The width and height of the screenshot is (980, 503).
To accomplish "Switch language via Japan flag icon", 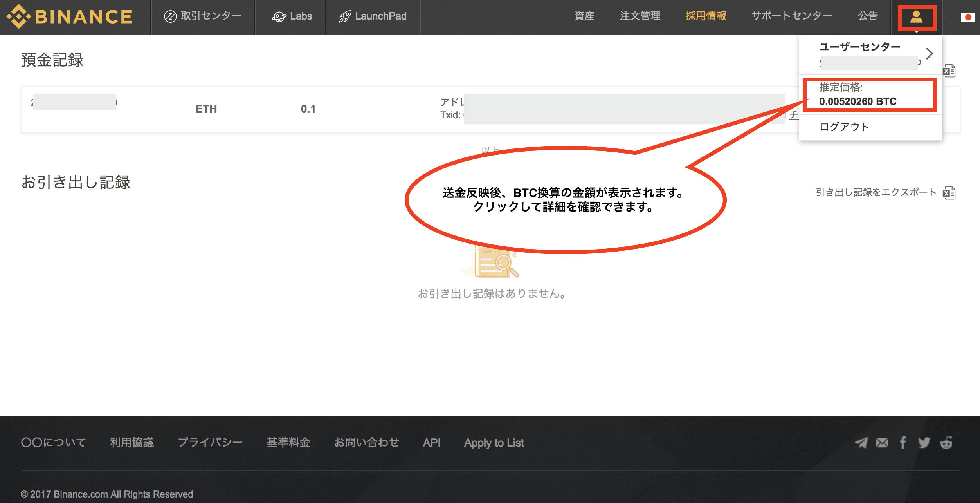I will (x=968, y=17).
